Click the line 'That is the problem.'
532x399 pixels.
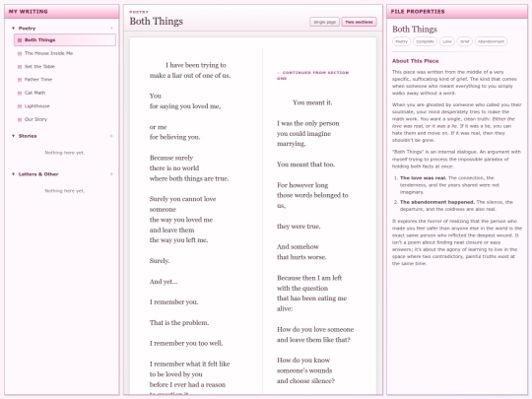[179, 323]
